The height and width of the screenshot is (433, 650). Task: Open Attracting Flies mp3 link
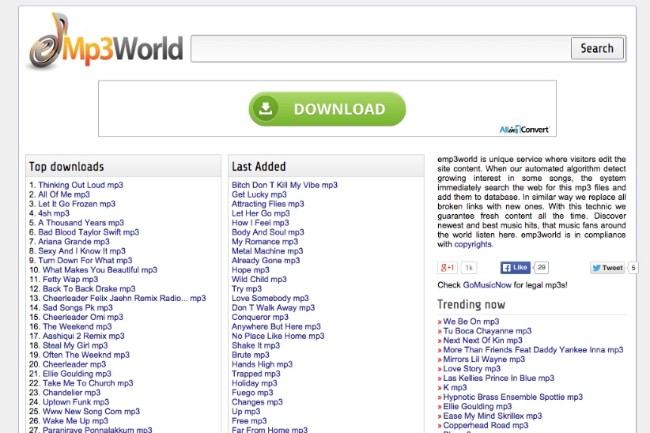coord(268,204)
